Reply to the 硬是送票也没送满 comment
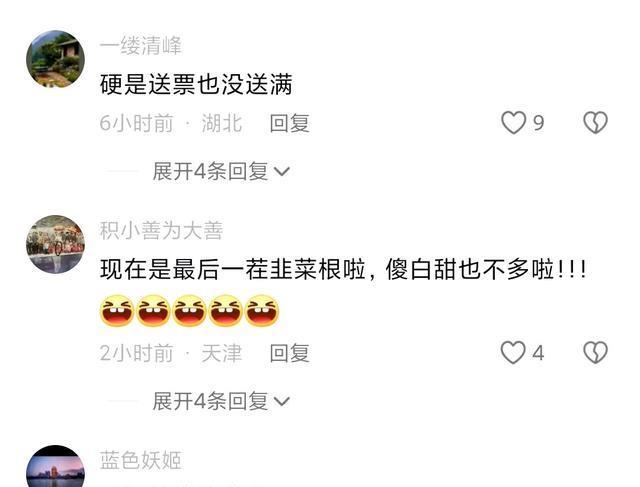The image size is (640, 487). (289, 123)
